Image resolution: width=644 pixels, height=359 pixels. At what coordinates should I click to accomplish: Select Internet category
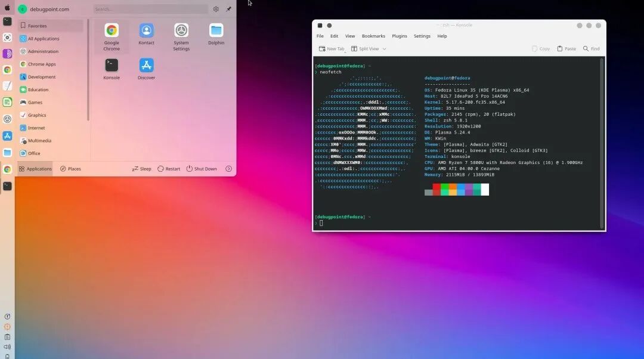click(x=51, y=128)
